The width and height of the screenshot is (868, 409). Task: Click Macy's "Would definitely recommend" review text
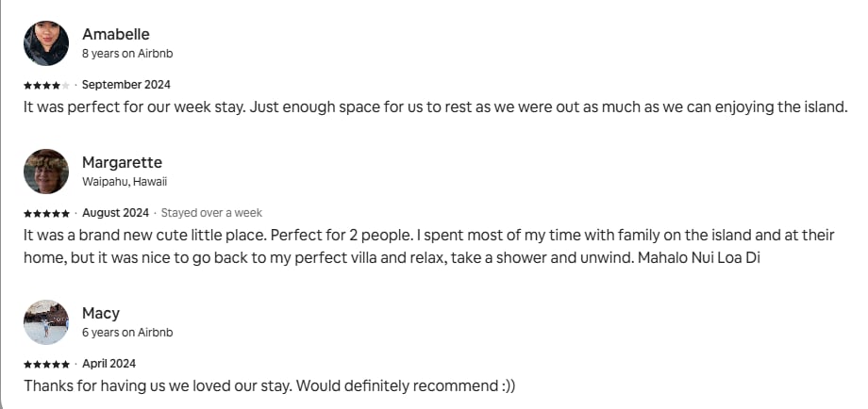270,385
